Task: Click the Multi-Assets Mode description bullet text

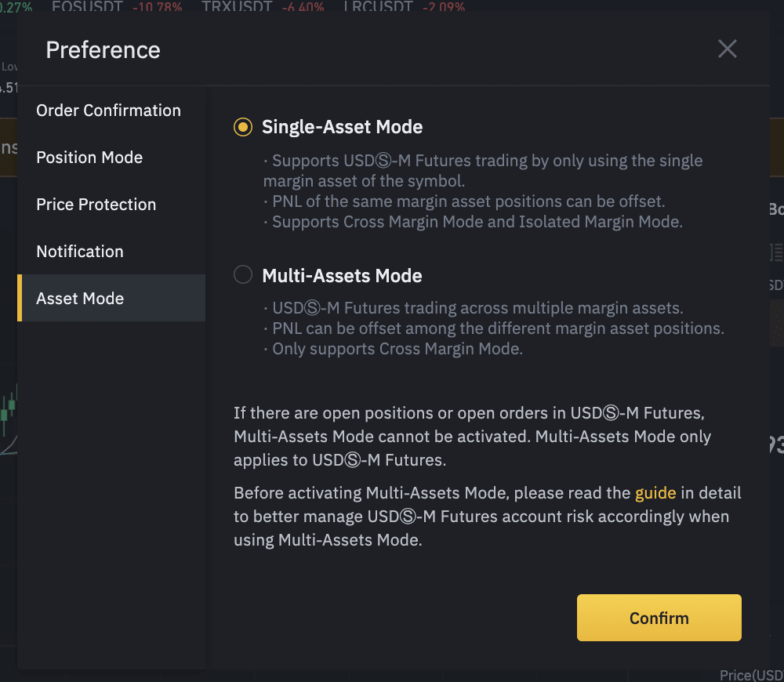Action: coord(493,328)
